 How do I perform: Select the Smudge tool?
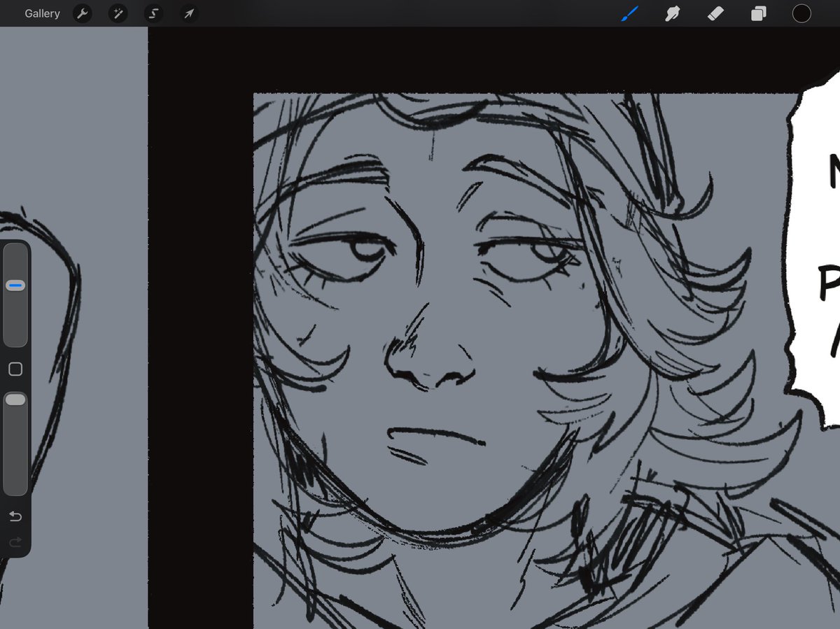pyautogui.click(x=673, y=13)
